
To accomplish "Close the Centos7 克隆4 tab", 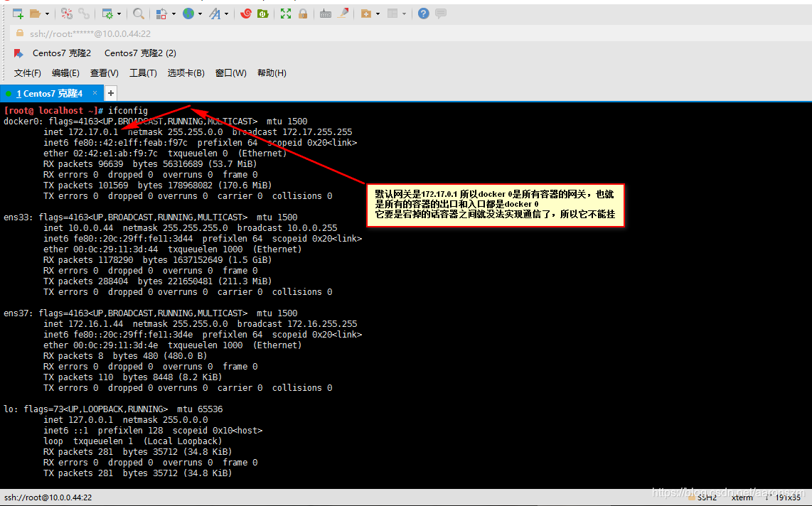I will (x=95, y=93).
